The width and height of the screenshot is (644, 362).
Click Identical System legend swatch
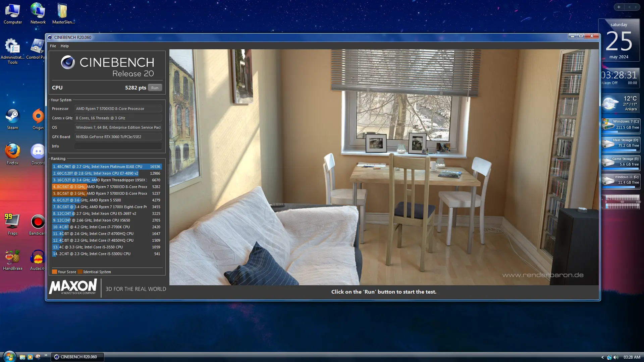tap(80, 272)
